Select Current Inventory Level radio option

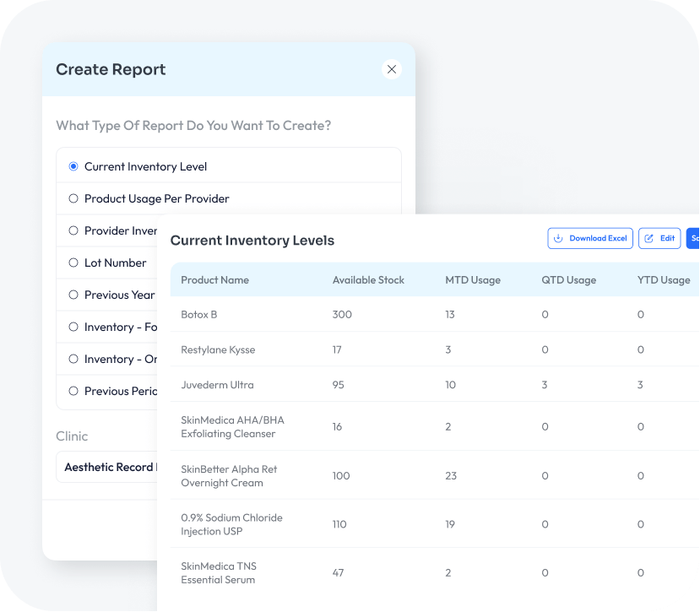[x=73, y=166]
